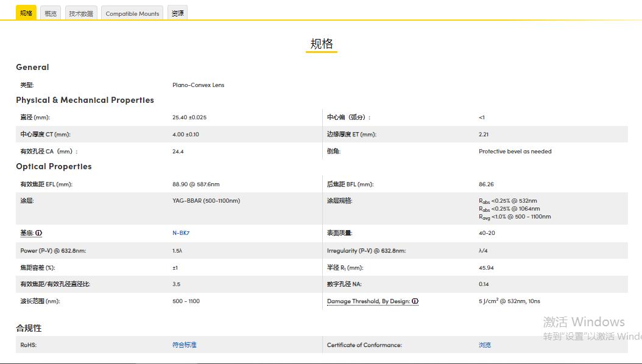Viewport: 642px width, 364px height.
Task: Click the dotted-underlined 基底 label
Action: point(27,233)
